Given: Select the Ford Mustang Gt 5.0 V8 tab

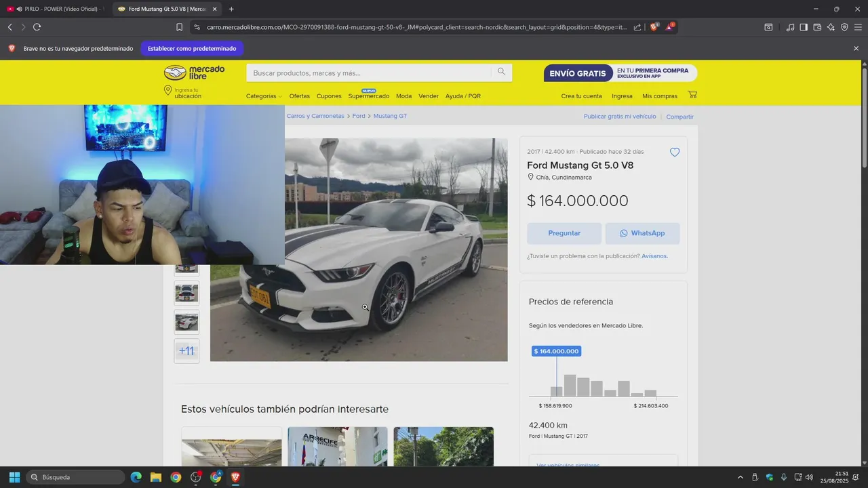Looking at the screenshot, I should tap(166, 9).
